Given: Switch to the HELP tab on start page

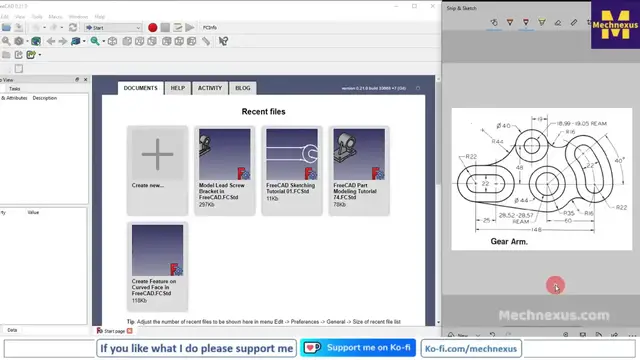Looking at the screenshot, I should [178, 88].
